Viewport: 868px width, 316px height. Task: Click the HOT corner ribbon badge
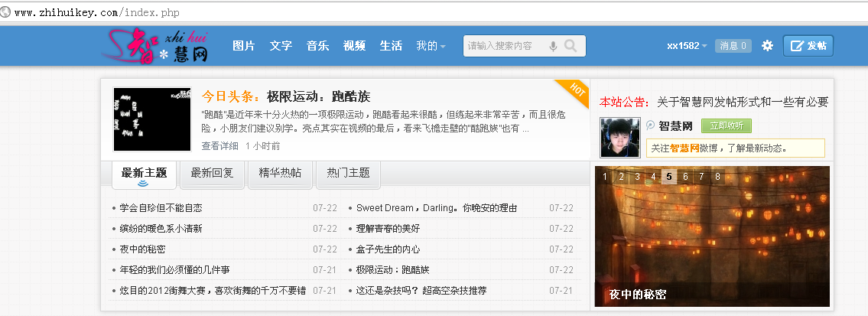pyautogui.click(x=574, y=93)
